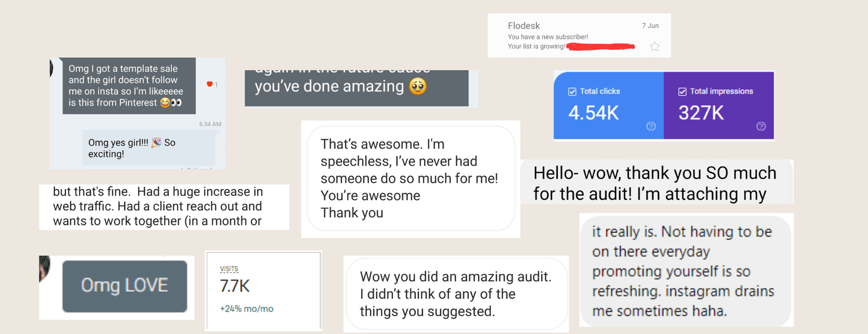Select the 327K total impressions card
Screen dimensions: 868x334
click(x=719, y=105)
